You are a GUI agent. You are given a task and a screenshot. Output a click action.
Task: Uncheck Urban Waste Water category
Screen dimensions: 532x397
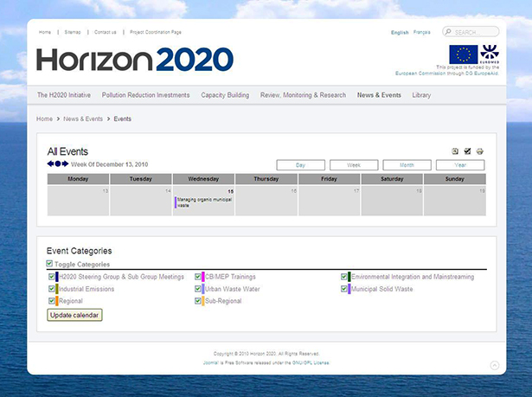point(198,289)
